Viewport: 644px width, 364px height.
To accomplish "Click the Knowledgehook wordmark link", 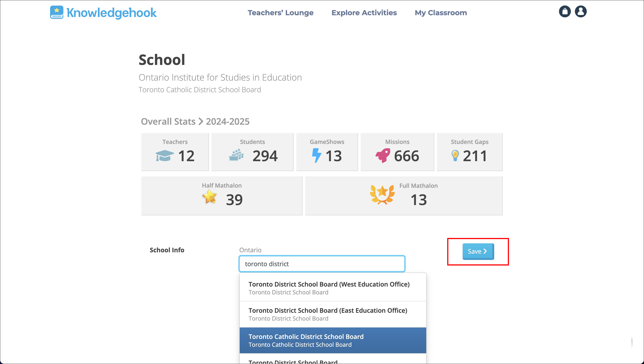I will pos(112,13).
